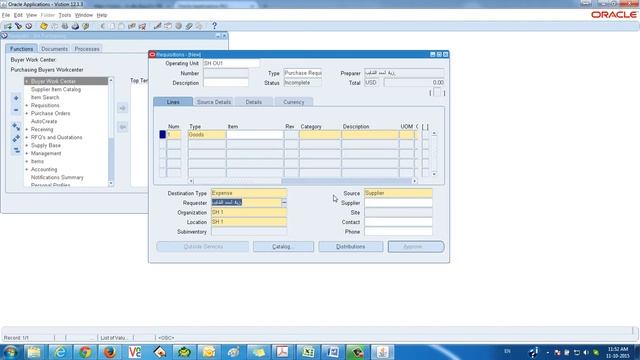Switch to the Processes tab in Navigator

[x=87, y=49]
